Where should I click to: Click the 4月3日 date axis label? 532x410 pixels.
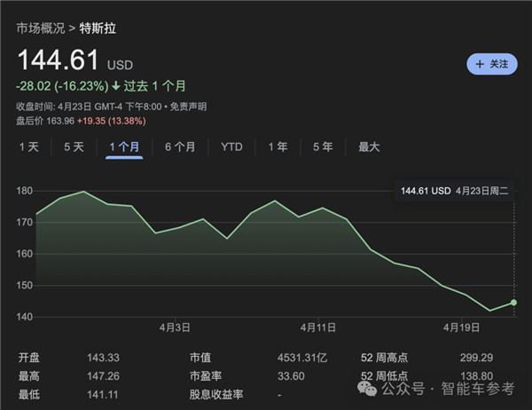click(x=176, y=327)
